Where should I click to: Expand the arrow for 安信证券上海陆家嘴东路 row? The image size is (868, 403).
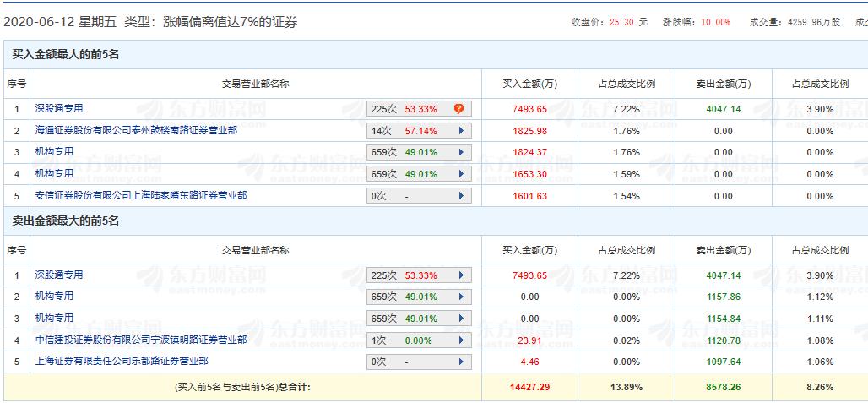(460, 196)
